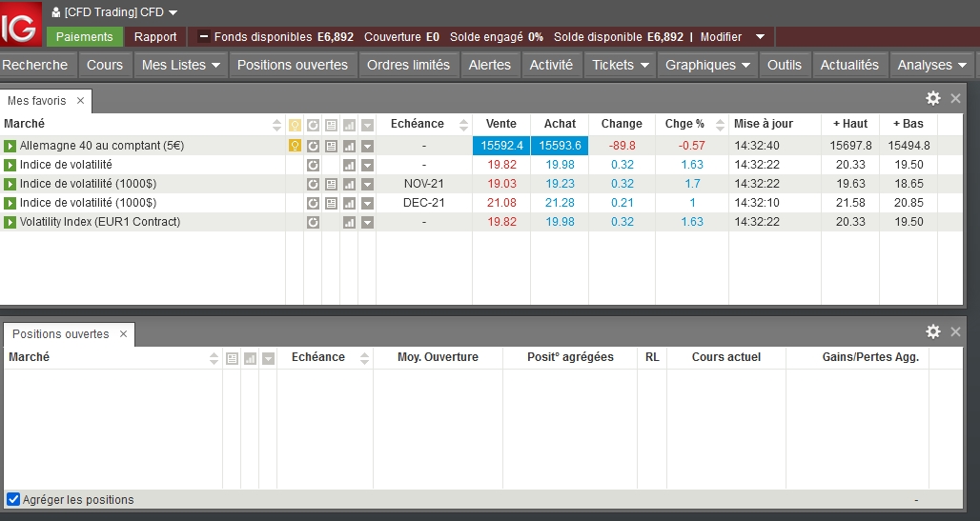Click the yellow lightbulb icon in Allemagne 40 row
Image resolution: width=980 pixels, height=521 pixels.
coord(295,146)
